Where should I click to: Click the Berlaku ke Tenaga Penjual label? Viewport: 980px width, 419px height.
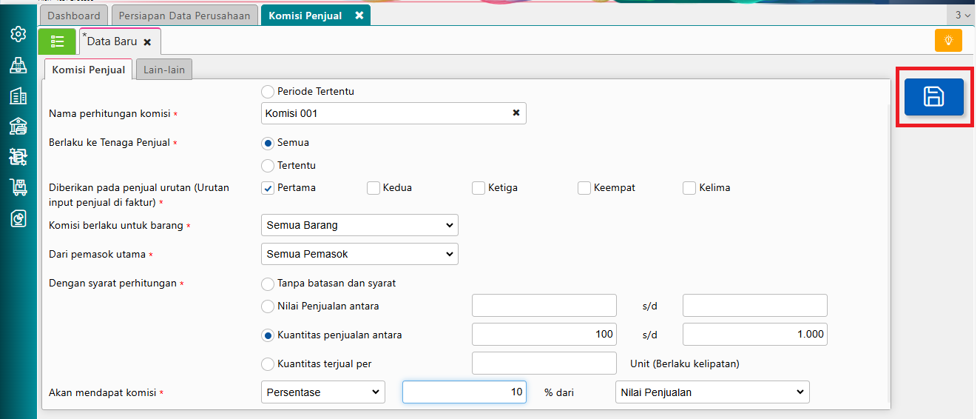click(109, 142)
